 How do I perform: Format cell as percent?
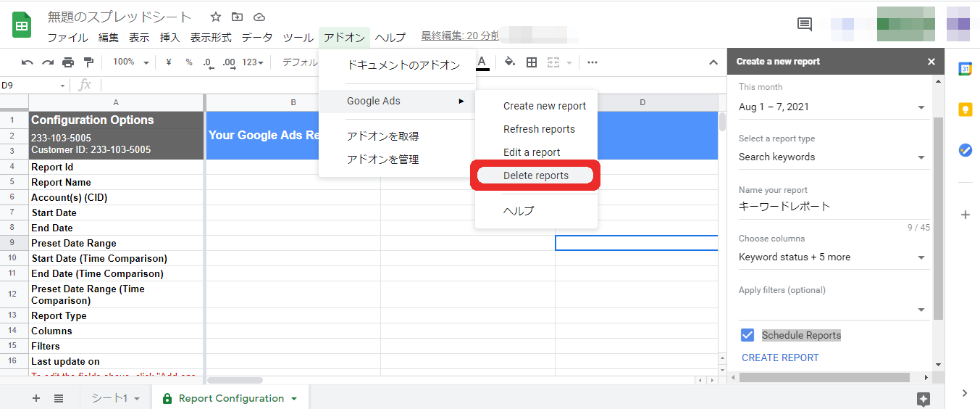(x=188, y=62)
